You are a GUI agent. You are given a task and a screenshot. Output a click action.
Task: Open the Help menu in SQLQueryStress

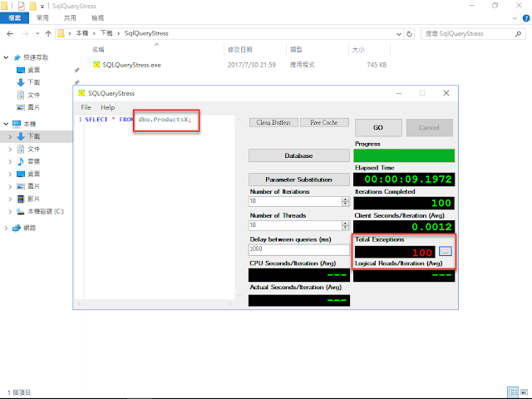tap(107, 107)
